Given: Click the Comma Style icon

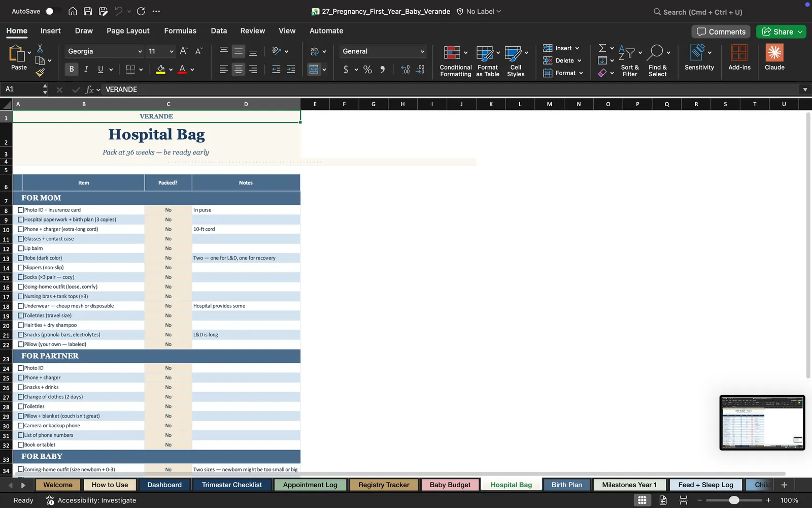Looking at the screenshot, I should 383,70.
